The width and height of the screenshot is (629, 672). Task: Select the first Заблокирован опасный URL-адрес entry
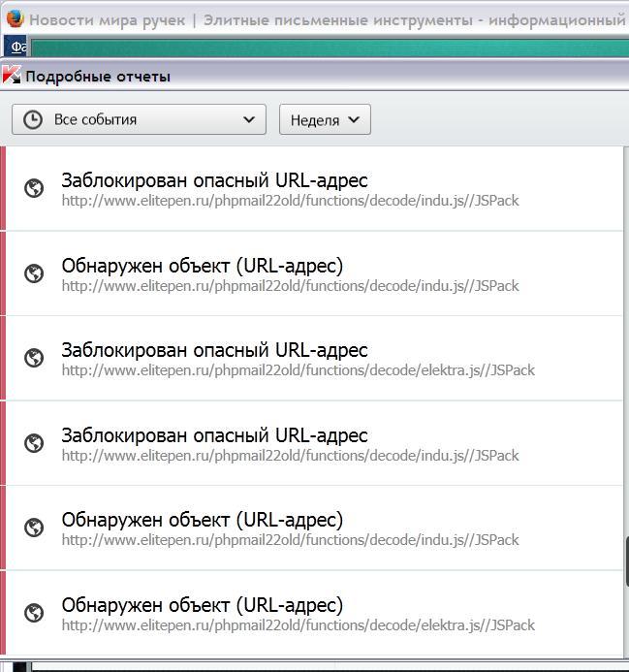coord(214,180)
